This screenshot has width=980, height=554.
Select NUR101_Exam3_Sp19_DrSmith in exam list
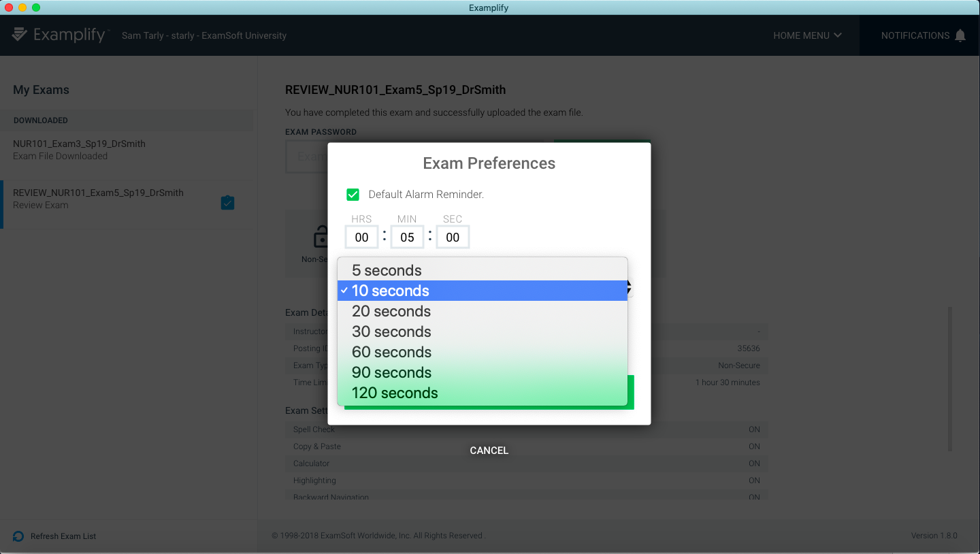(127, 150)
